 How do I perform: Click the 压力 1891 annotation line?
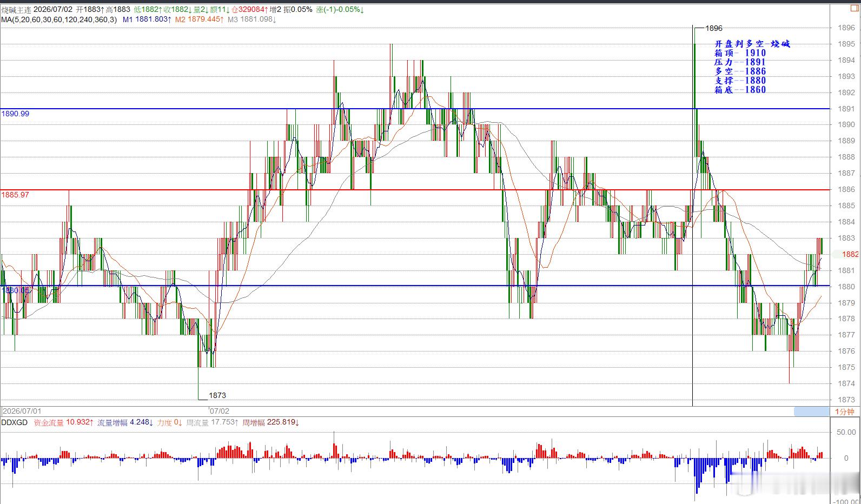740,62
